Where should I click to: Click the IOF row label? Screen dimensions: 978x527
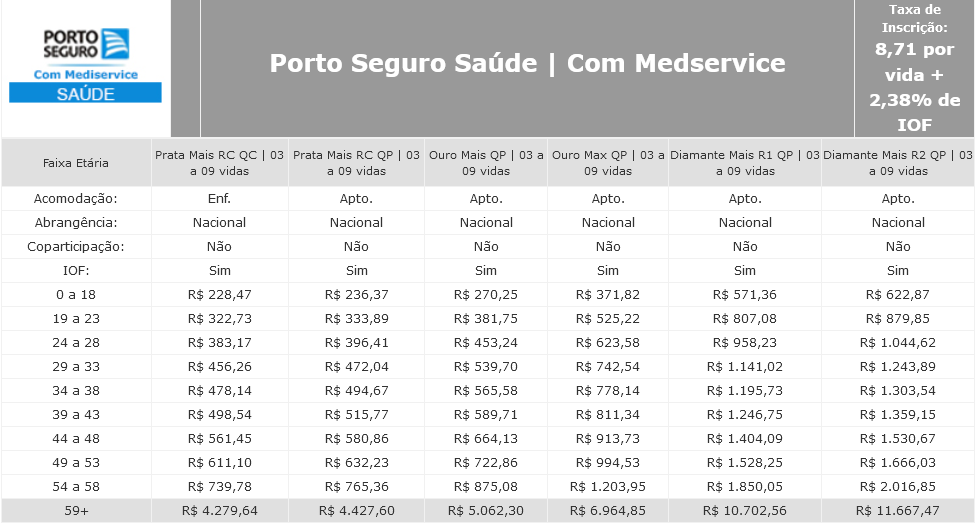(x=76, y=271)
